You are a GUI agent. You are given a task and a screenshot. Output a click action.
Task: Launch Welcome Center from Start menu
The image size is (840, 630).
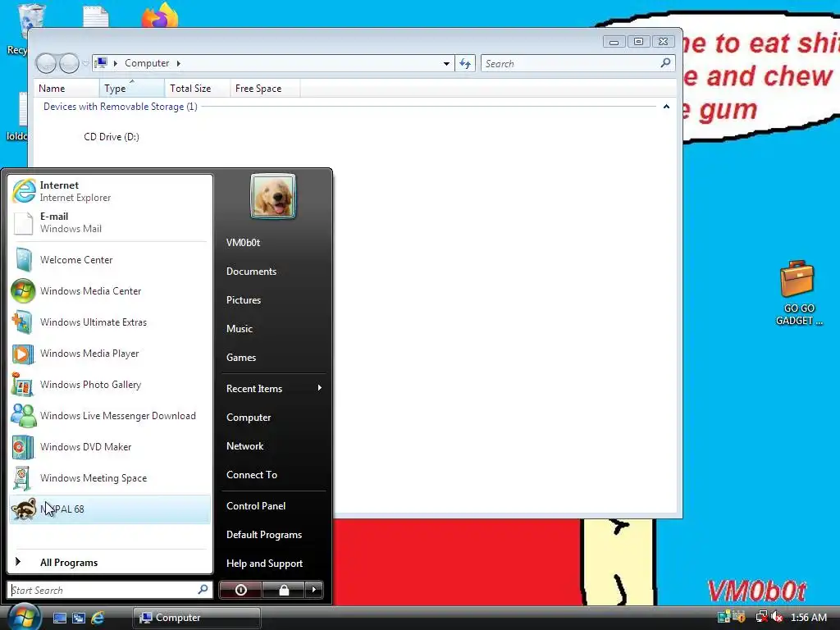click(110, 260)
